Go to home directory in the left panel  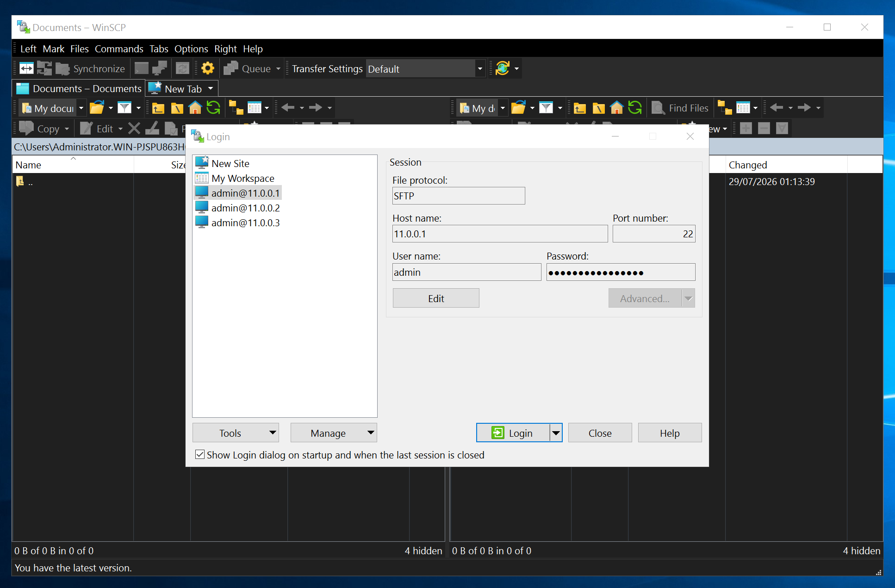point(195,108)
